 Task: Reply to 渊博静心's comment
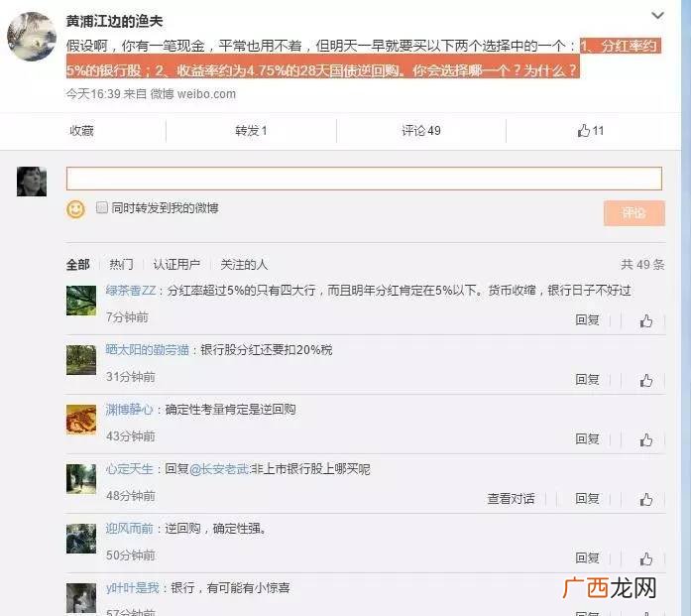pyautogui.click(x=587, y=438)
